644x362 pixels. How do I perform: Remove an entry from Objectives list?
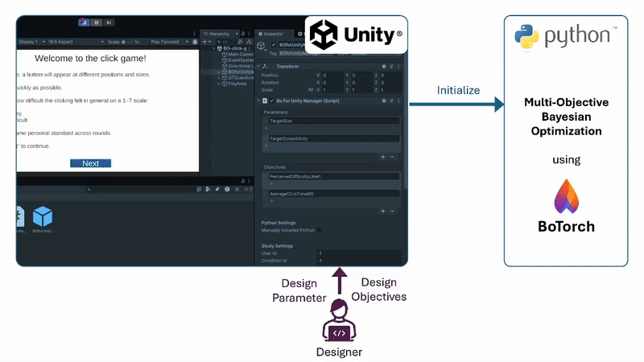point(392,211)
